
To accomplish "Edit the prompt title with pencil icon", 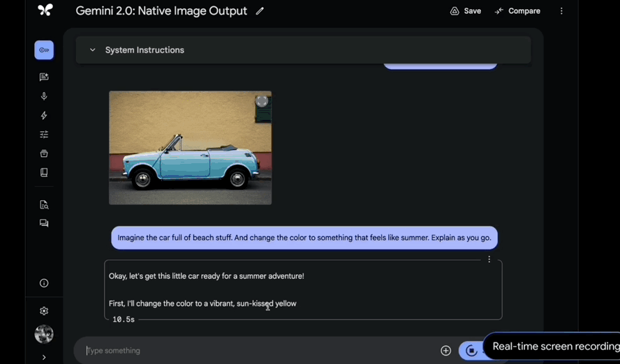I will tap(260, 11).
